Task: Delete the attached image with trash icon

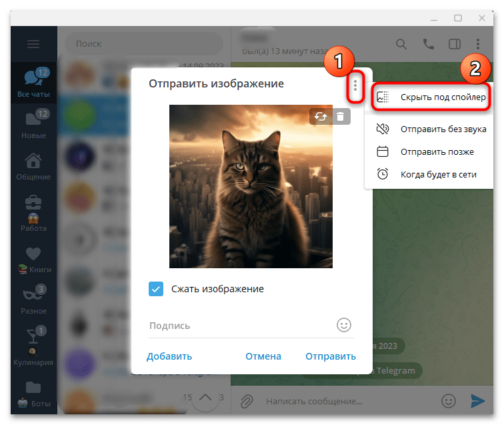Action: pyautogui.click(x=341, y=117)
